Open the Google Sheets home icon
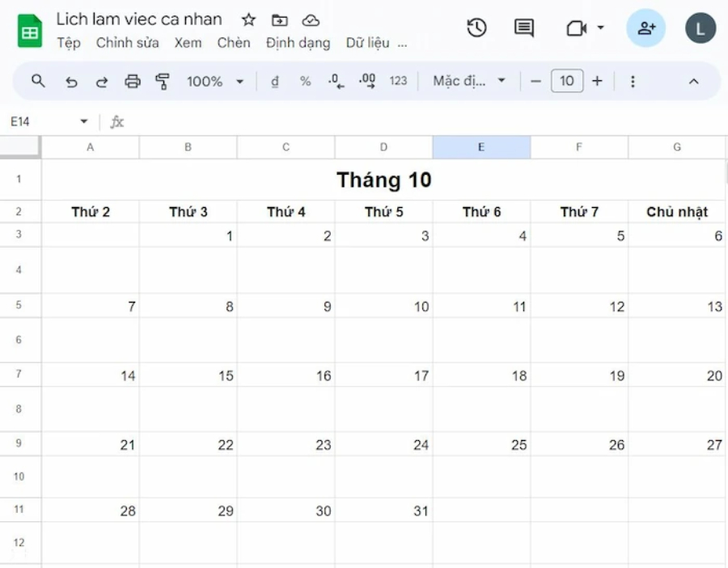Image resolution: width=728 pixels, height=568 pixels. pos(30,31)
